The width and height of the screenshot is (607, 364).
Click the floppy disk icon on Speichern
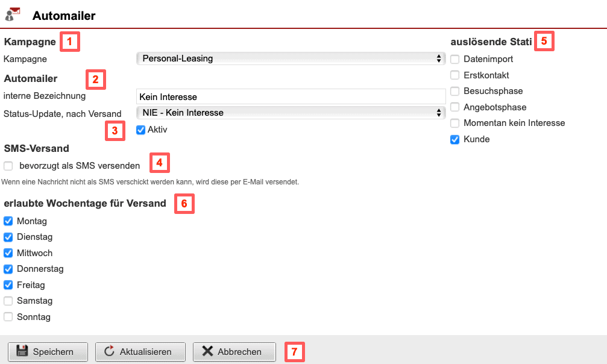point(22,351)
